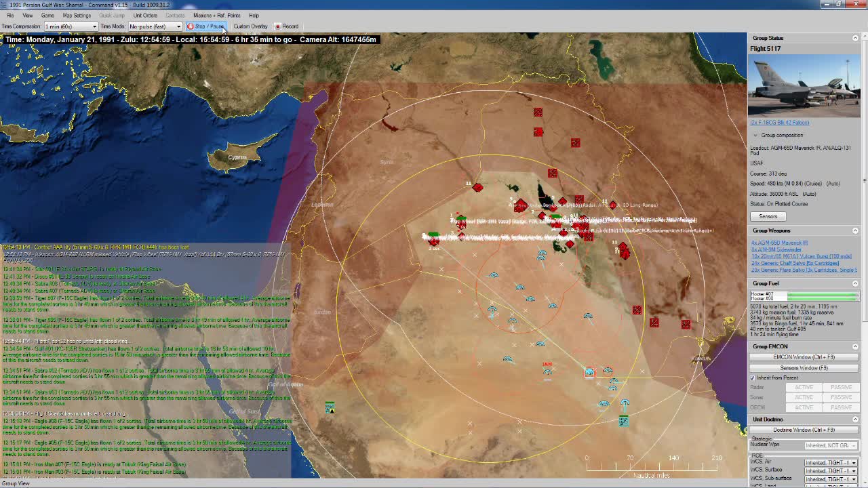Open the WCS, Air dropdown
Image resolution: width=868 pixels, height=488 pixels.
pyautogui.click(x=831, y=462)
